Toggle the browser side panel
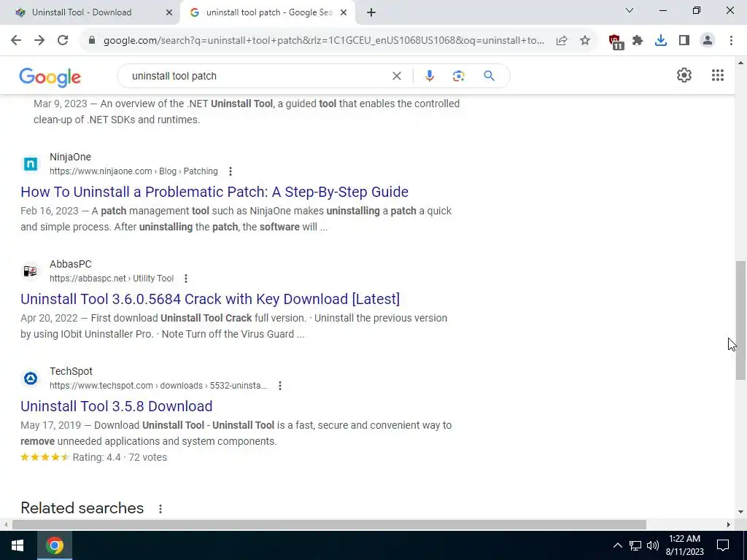The image size is (747, 560). (684, 41)
